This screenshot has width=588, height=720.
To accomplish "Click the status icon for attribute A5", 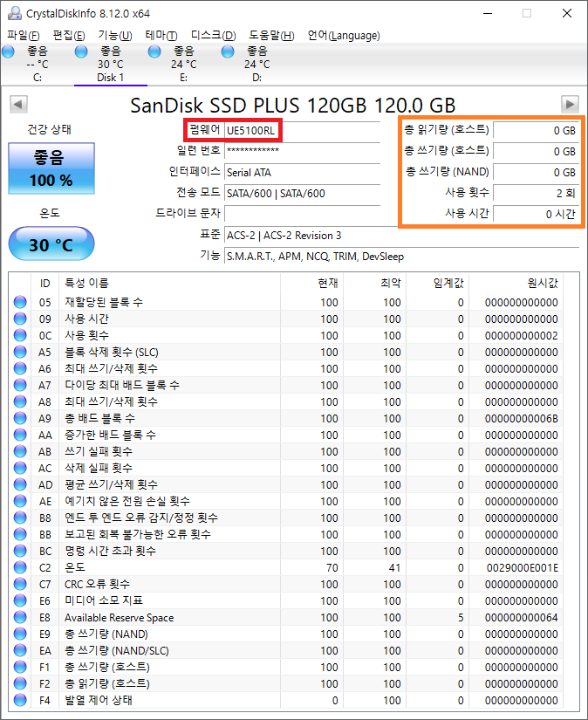I will tap(20, 352).
